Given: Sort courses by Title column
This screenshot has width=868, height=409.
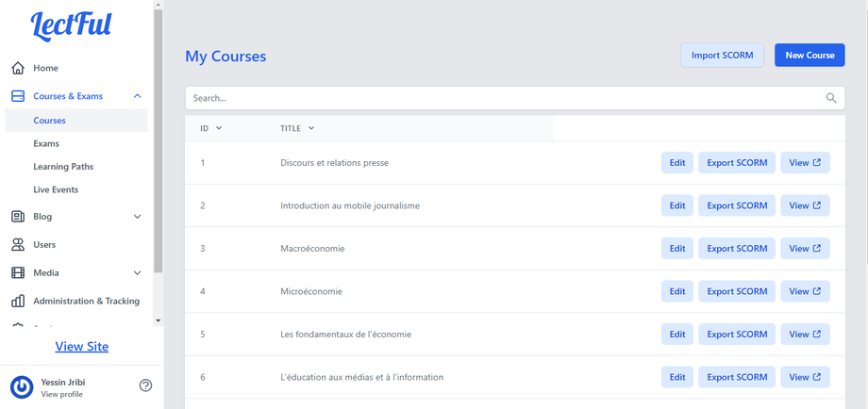Looking at the screenshot, I should [297, 128].
